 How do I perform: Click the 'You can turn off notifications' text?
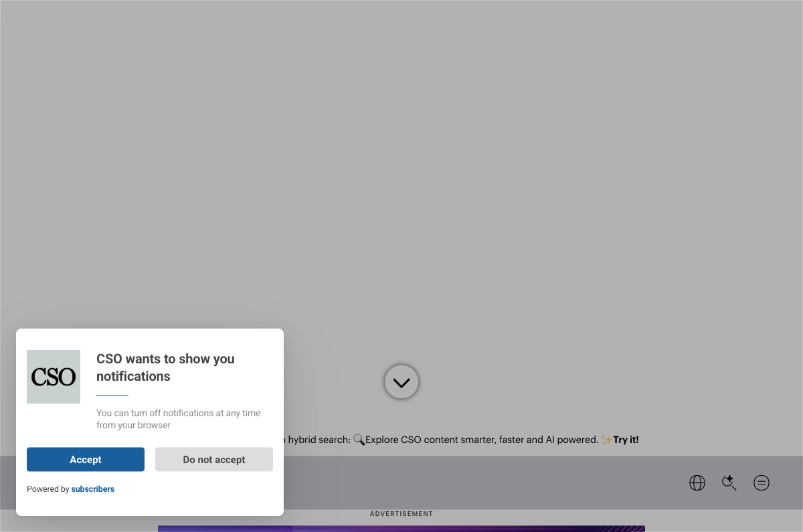pos(179,419)
